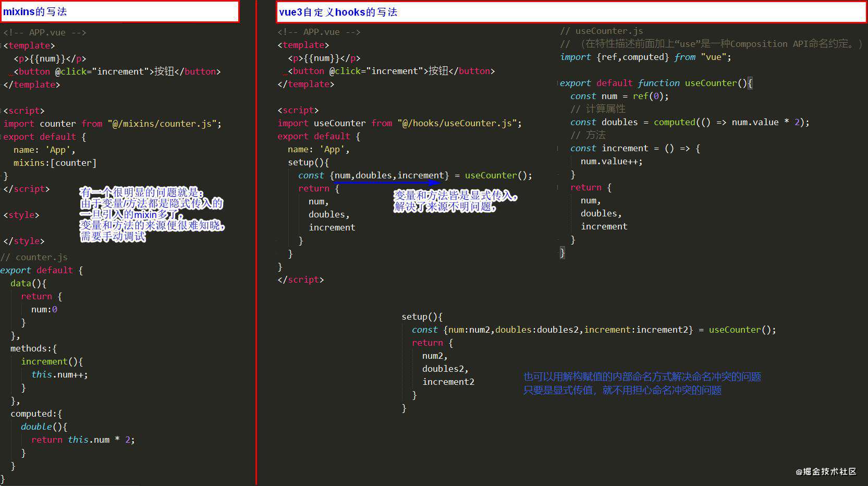This screenshot has width=868, height=486.
Task: Click the '// useCounter.js' comment
Action: tap(602, 31)
